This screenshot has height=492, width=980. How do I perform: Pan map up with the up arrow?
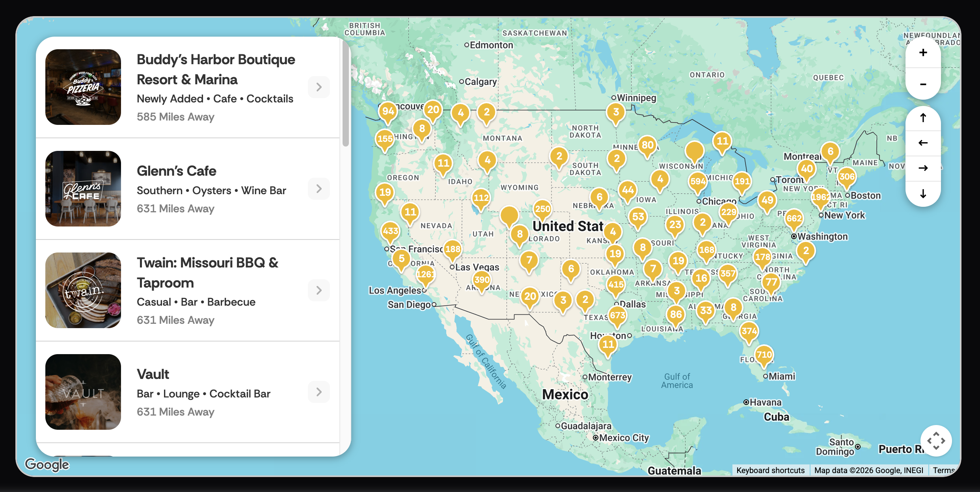pyautogui.click(x=923, y=118)
